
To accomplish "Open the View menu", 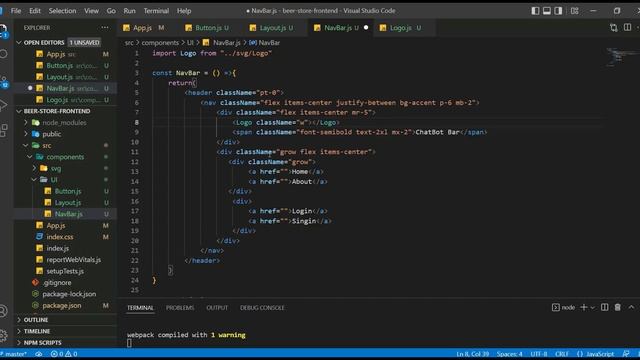I will point(91,11).
